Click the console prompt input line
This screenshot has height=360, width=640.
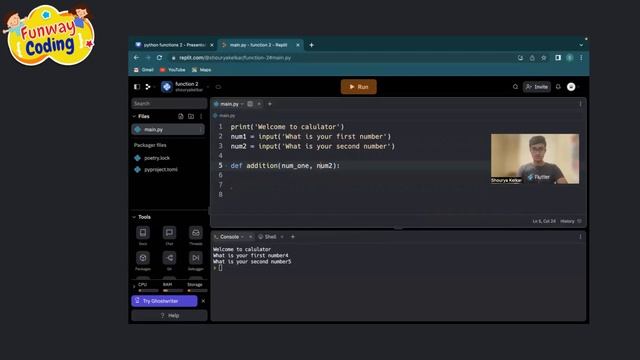(220, 268)
